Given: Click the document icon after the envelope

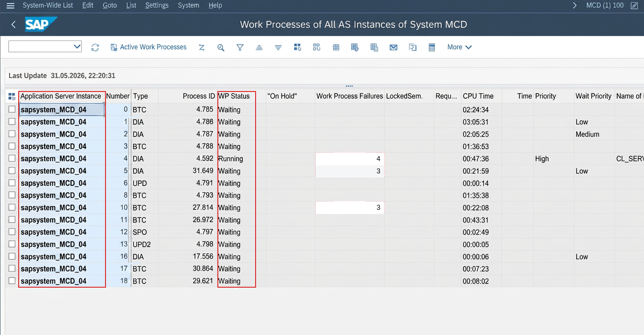Looking at the screenshot, I should [x=413, y=47].
